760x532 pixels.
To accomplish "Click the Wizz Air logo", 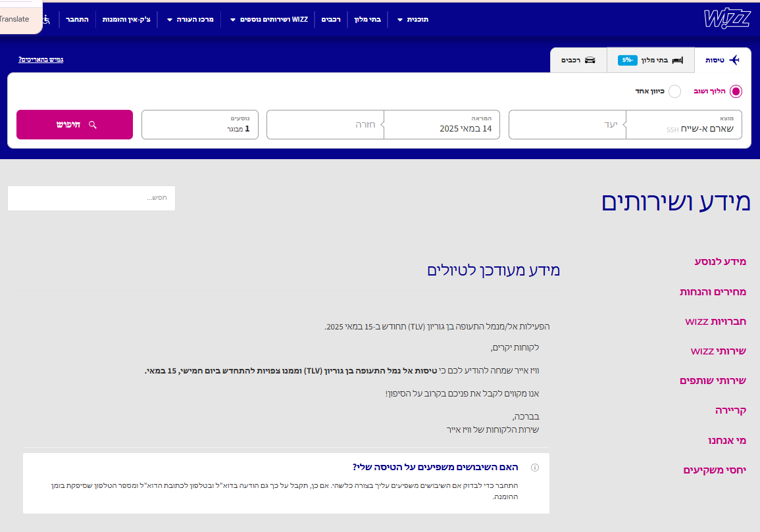I will [x=727, y=18].
